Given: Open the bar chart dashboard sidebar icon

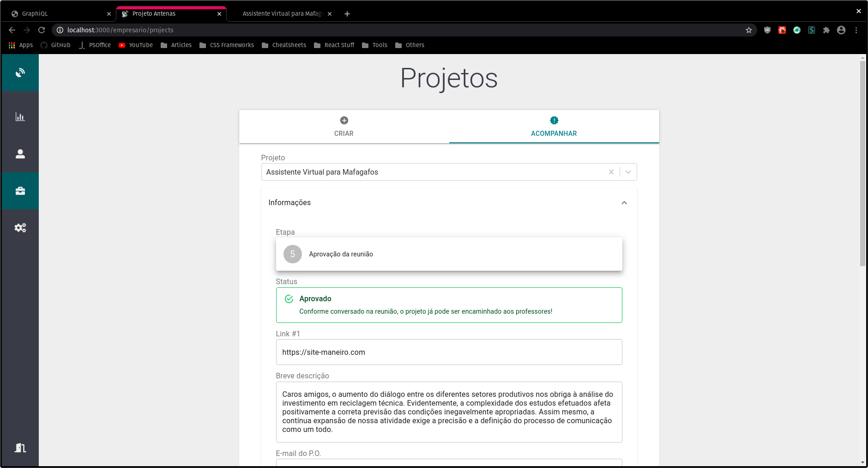Looking at the screenshot, I should tap(20, 117).
